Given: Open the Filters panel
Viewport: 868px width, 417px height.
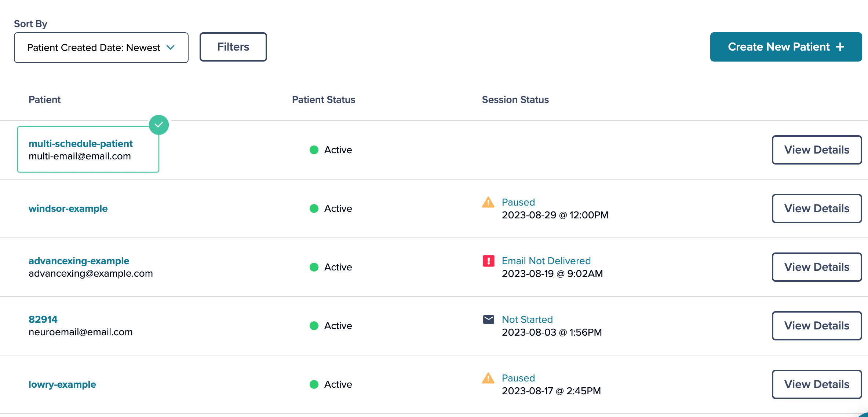Looking at the screenshot, I should tap(233, 47).
